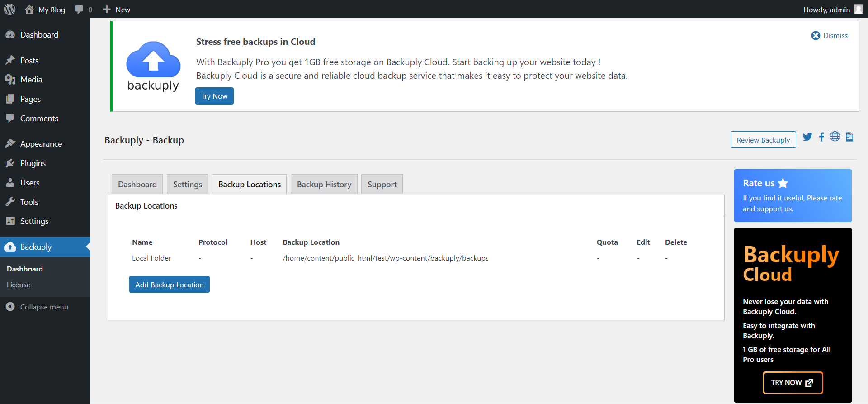Click the backup location path text
Screen dimensions: 868x404
pyautogui.click(x=386, y=258)
